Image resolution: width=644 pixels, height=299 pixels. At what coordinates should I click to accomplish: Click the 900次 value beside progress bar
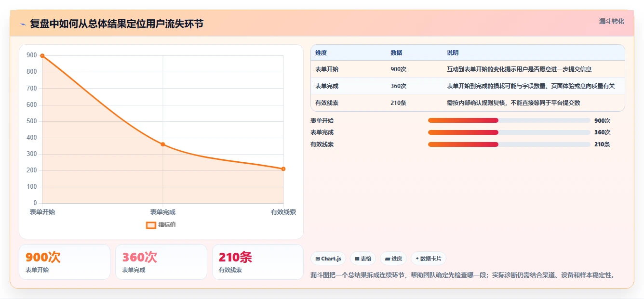click(603, 121)
